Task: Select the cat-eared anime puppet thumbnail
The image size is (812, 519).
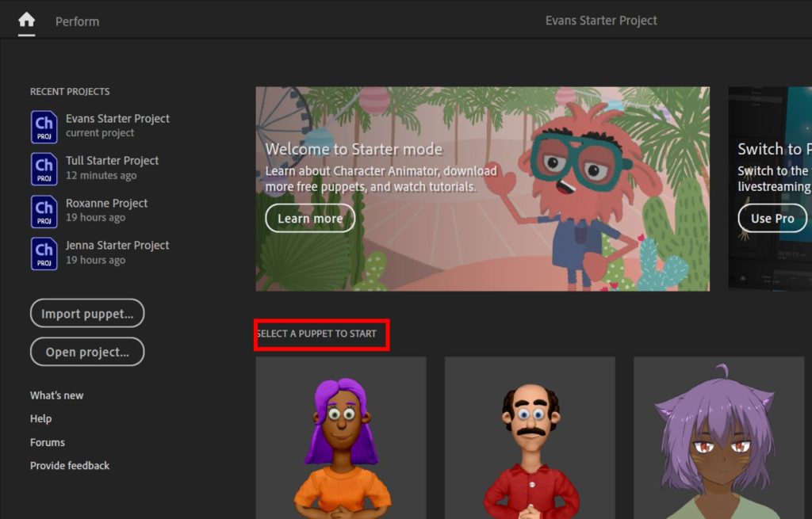Action: pos(718,444)
